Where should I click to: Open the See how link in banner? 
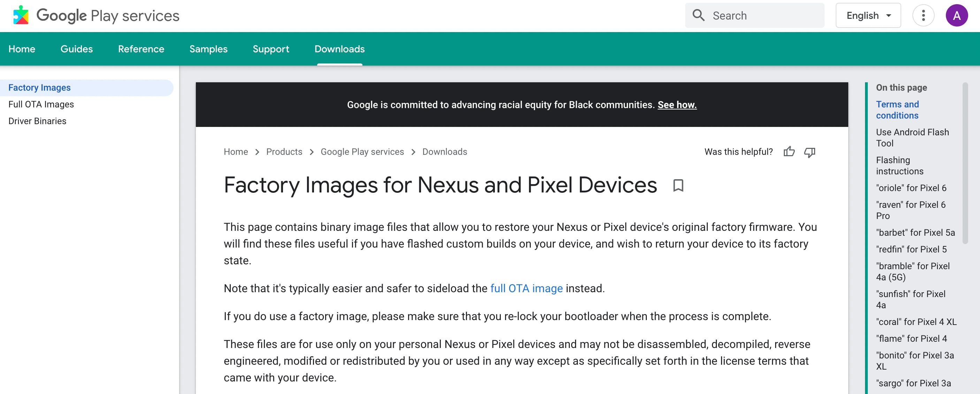tap(677, 105)
